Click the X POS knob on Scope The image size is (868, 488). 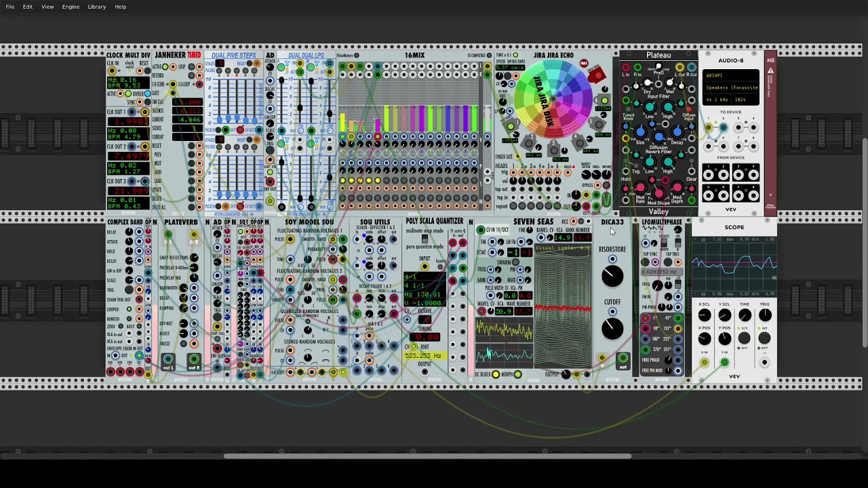[x=705, y=338]
